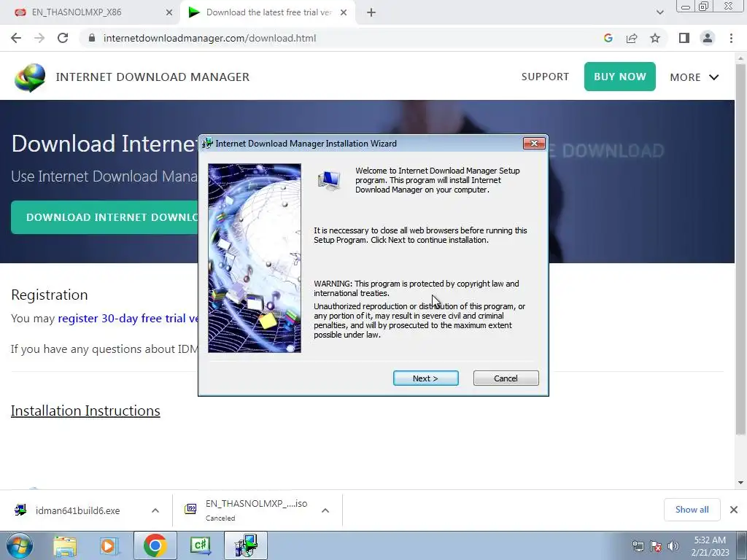Open Chrome three-dot menu

(x=731, y=38)
